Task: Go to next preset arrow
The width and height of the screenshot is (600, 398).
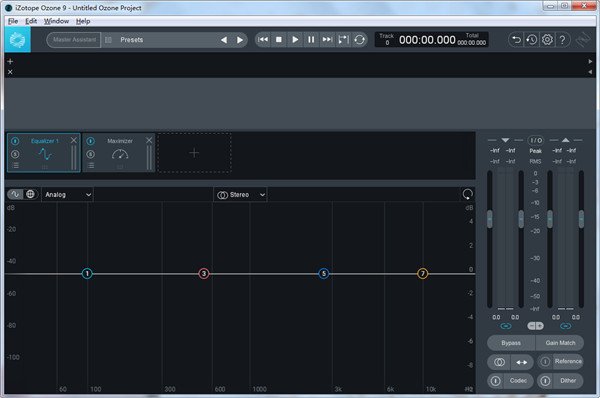Action: point(240,40)
